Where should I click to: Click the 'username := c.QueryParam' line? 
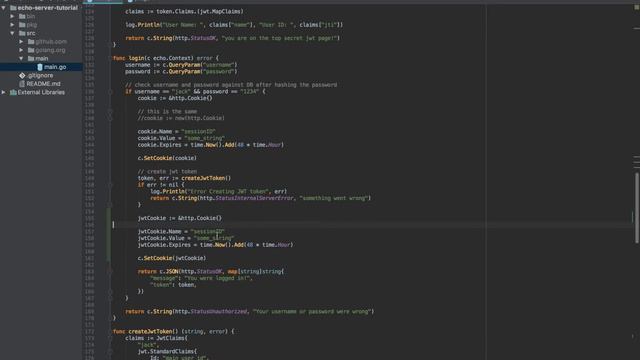(181, 65)
